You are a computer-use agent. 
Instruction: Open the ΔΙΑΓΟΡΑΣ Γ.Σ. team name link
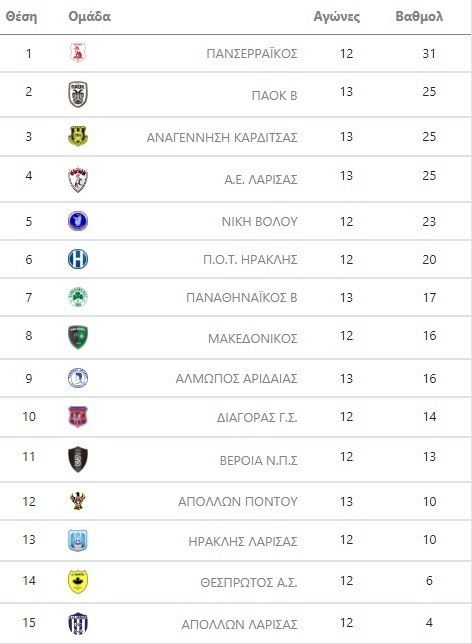click(x=257, y=417)
